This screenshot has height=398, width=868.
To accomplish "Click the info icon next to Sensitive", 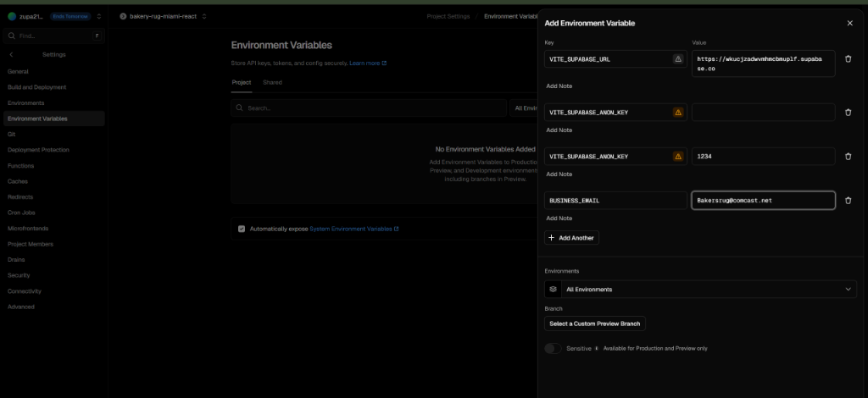I will [596, 348].
